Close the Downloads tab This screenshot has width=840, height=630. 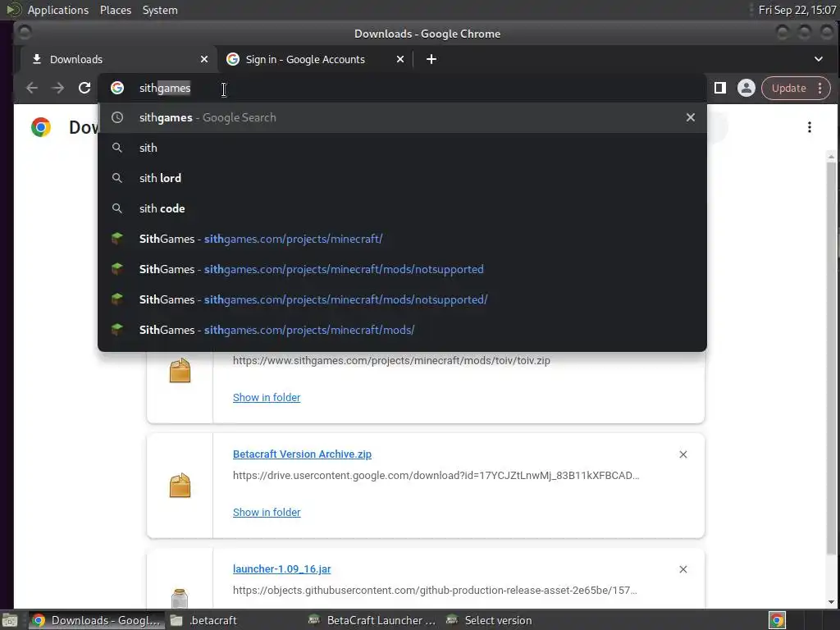coord(204,59)
